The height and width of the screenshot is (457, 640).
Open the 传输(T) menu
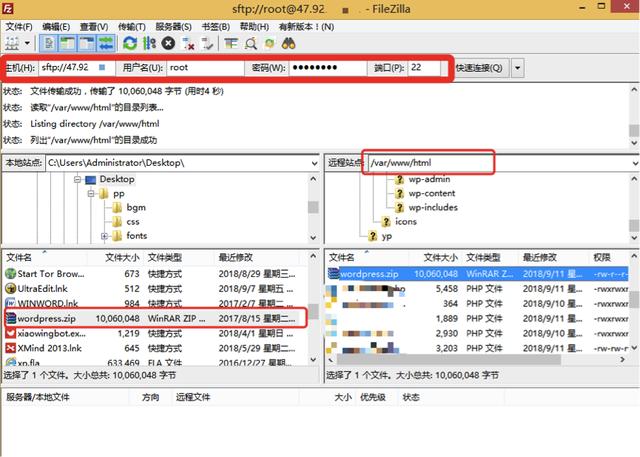coord(132,27)
